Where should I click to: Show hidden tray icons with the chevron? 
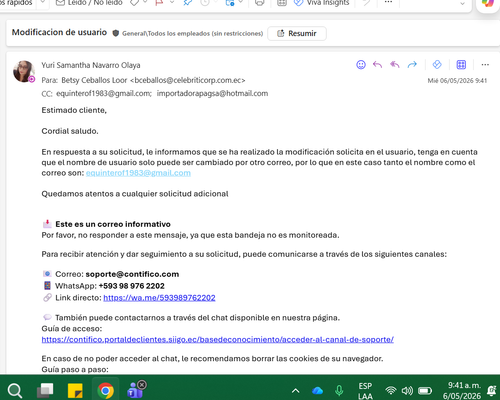(295, 391)
